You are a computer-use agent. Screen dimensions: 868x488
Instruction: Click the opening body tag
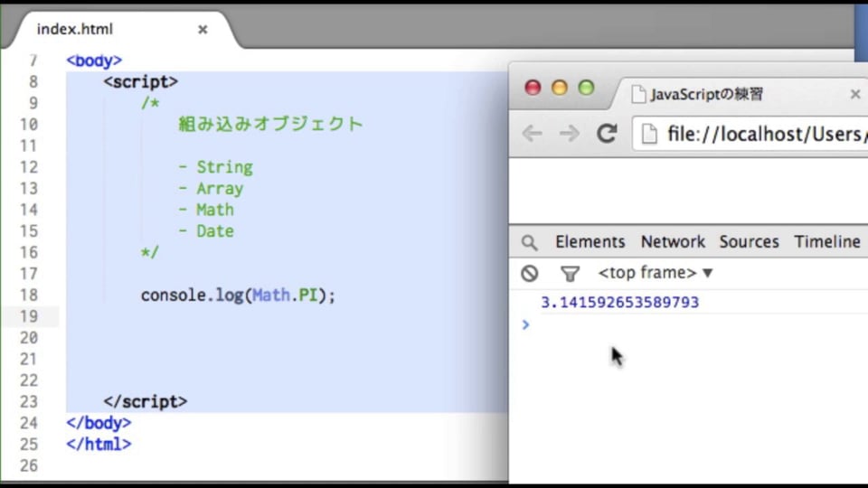tap(94, 61)
